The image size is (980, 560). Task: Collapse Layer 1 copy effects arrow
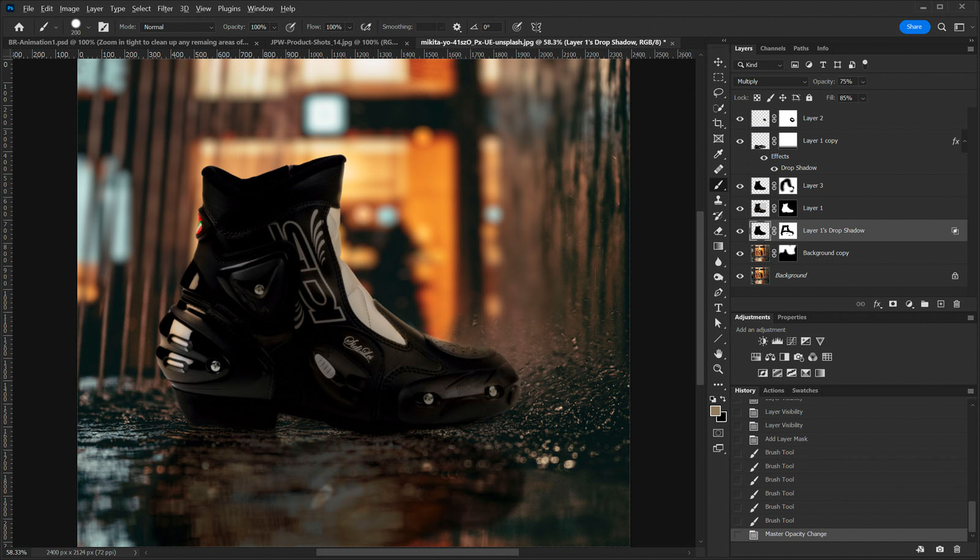coord(965,141)
